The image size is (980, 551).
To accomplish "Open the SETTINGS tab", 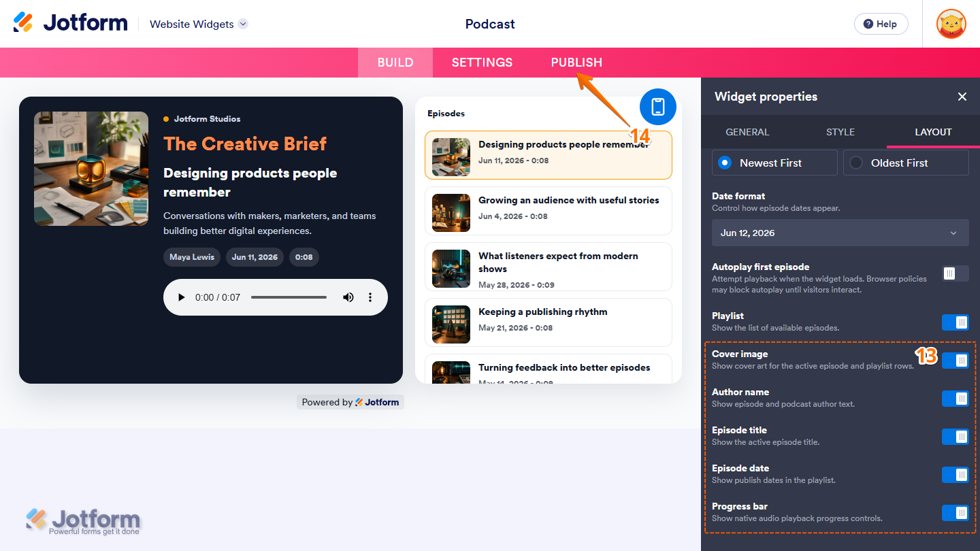I will [482, 63].
